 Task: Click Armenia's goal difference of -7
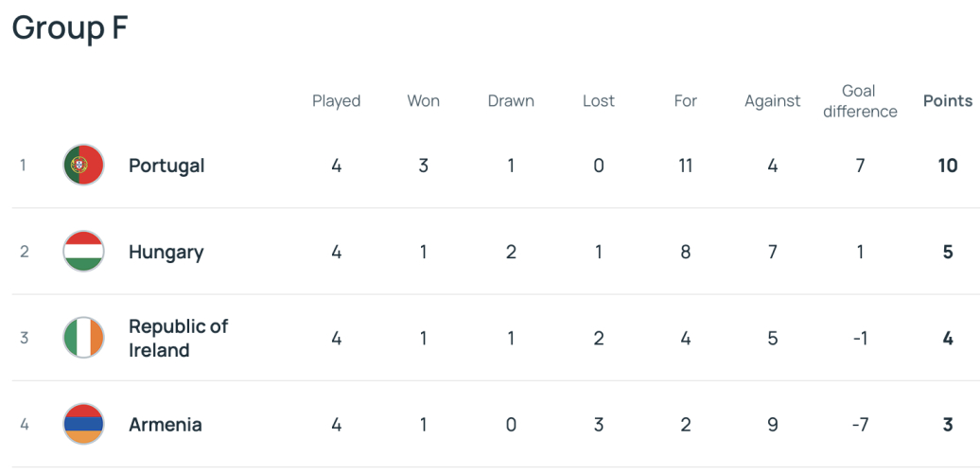[859, 424]
